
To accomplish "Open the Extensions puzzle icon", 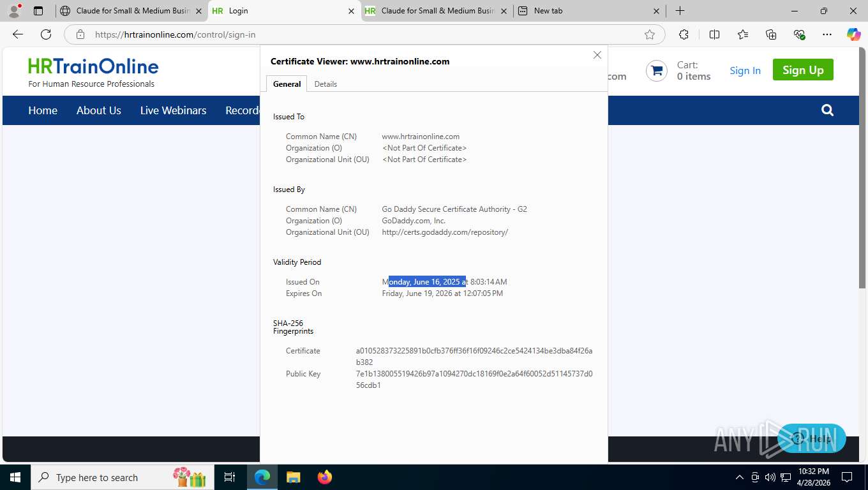I will 684,34.
